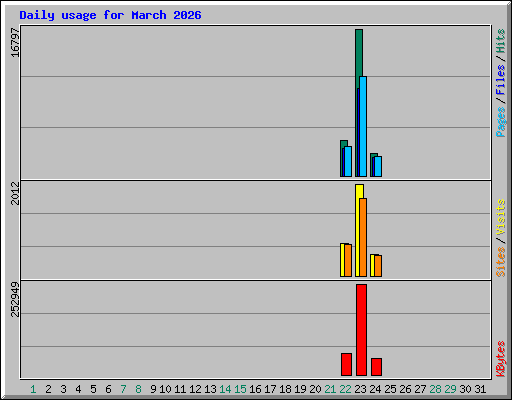
Task: Click day label "24" on the x-axis
Action: (x=375, y=389)
